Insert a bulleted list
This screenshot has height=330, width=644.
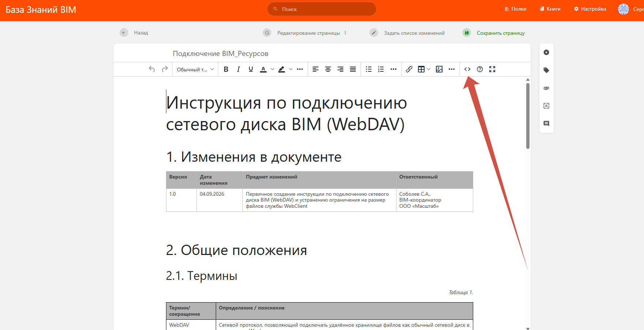[369, 69]
